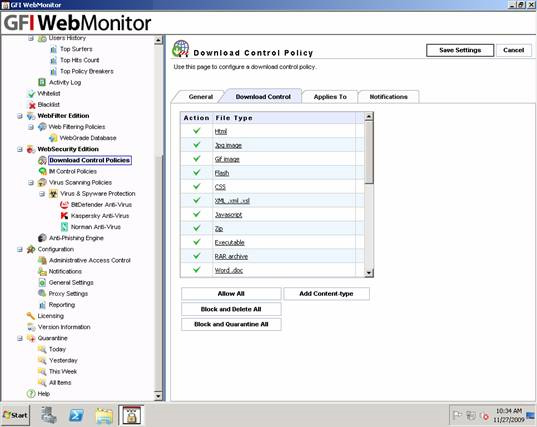Click the Proxy Settings icon

pyautogui.click(x=42, y=293)
